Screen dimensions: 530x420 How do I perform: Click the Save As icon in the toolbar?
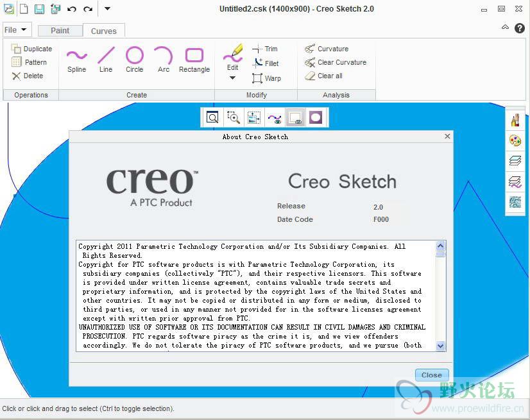tap(55, 9)
